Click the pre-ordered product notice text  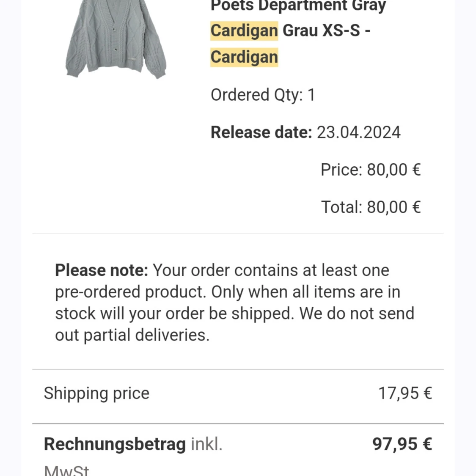227,292
